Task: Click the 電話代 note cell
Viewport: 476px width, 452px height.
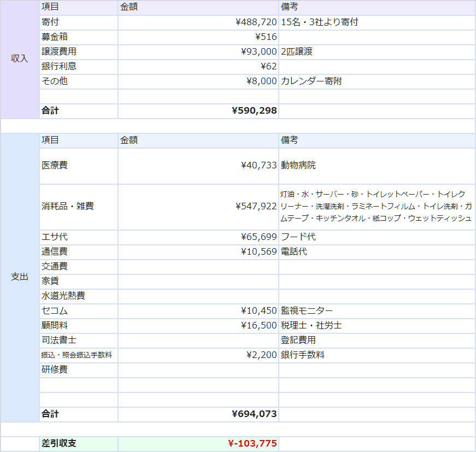Action: [x=294, y=252]
